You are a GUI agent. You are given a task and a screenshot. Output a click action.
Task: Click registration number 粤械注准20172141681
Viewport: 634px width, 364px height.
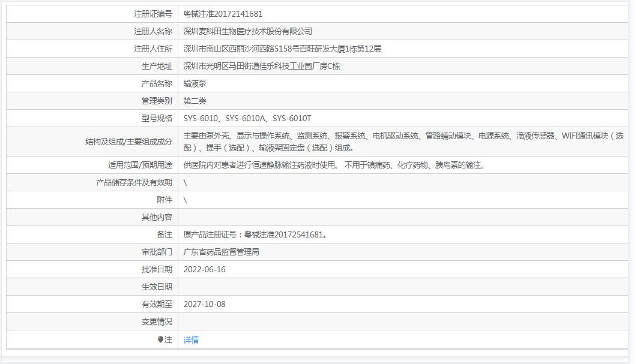pyautogui.click(x=223, y=14)
